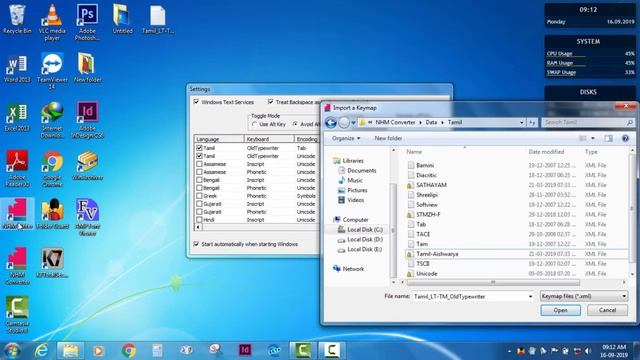The image size is (640, 360).
Task: Uncheck Tamil OldTypewriter Tab row checkbox
Action: [199, 148]
